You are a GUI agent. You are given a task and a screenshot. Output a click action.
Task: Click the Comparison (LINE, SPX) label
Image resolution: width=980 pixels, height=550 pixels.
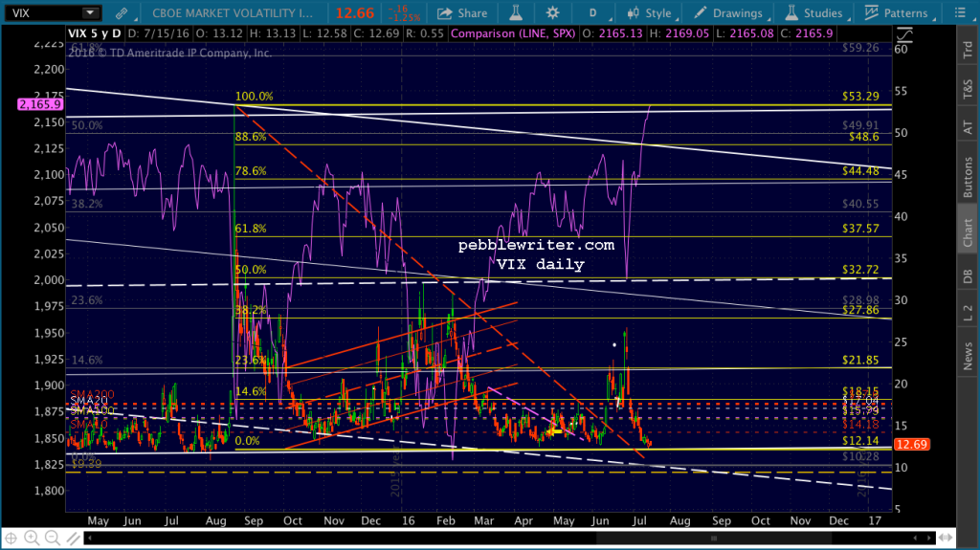pyautogui.click(x=513, y=33)
